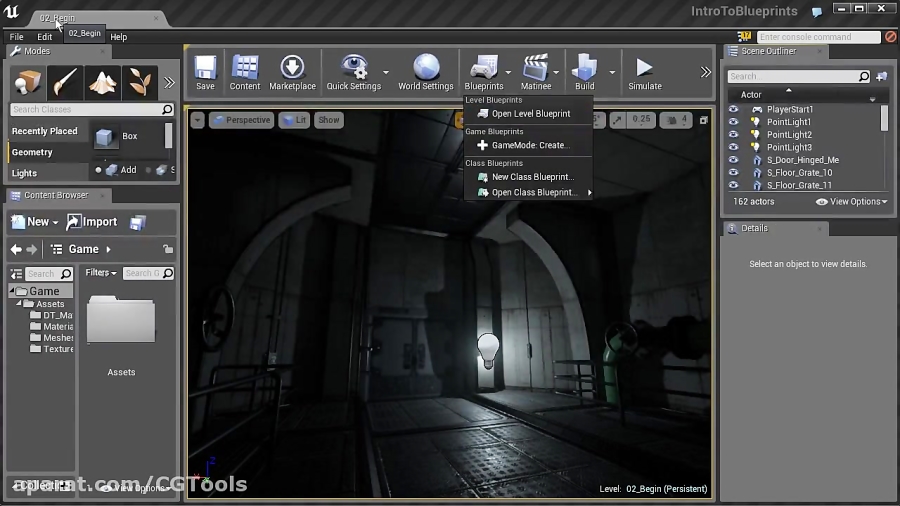
Task: Click the Scene Outliner search field
Action: click(792, 76)
